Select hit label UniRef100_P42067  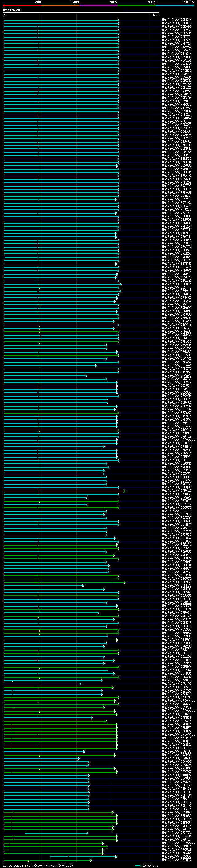177,47
